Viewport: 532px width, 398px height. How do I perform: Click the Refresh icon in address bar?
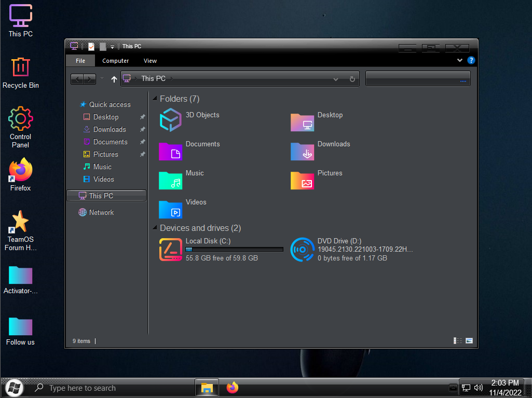[352, 79]
